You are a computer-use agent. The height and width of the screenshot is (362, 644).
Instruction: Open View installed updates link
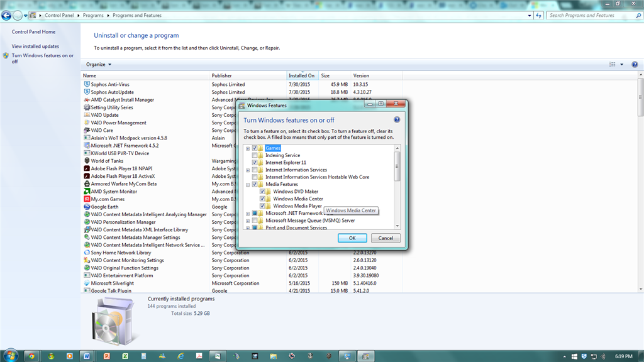tap(35, 47)
